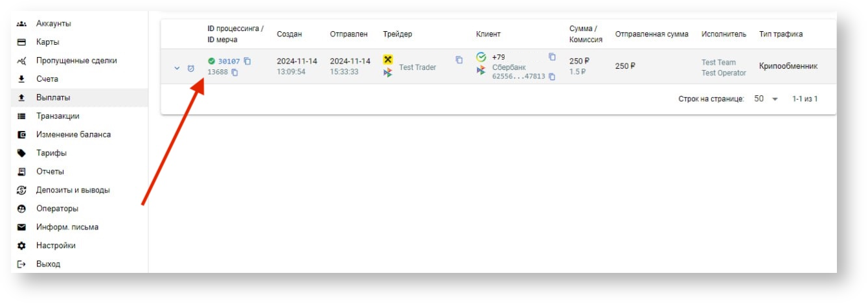Click the Карты card icon
The image size is (868, 304).
[21, 42]
